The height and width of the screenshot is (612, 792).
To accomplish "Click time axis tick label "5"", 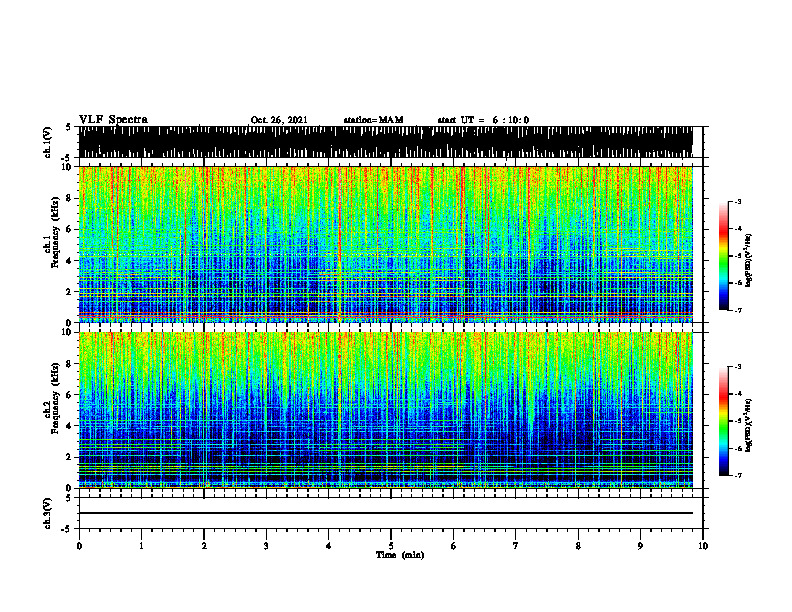I will (391, 546).
